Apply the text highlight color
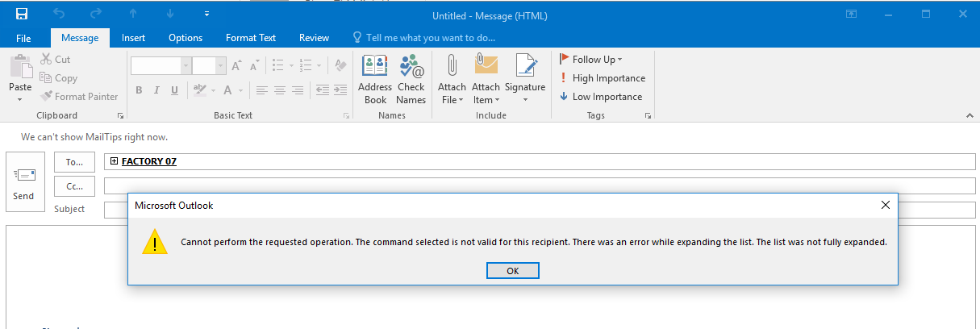 click(x=198, y=90)
